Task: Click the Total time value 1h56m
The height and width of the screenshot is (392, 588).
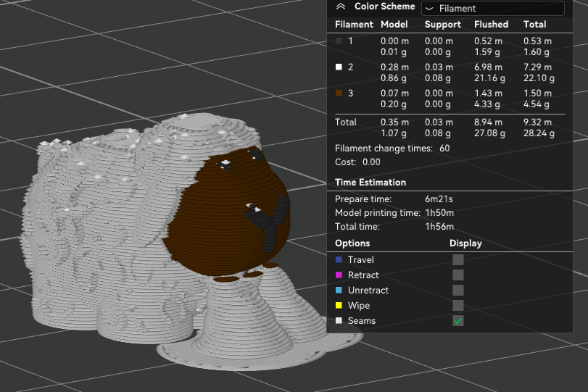Action: pos(439,226)
